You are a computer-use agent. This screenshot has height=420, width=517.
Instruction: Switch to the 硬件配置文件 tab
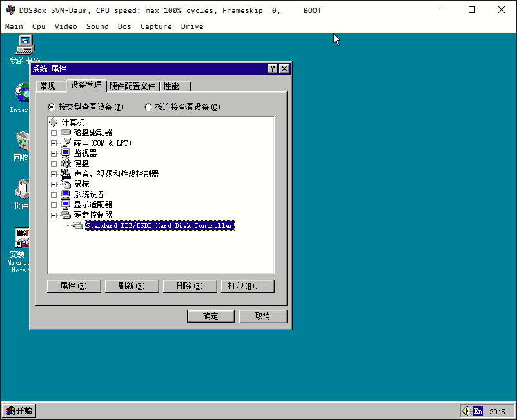point(133,86)
